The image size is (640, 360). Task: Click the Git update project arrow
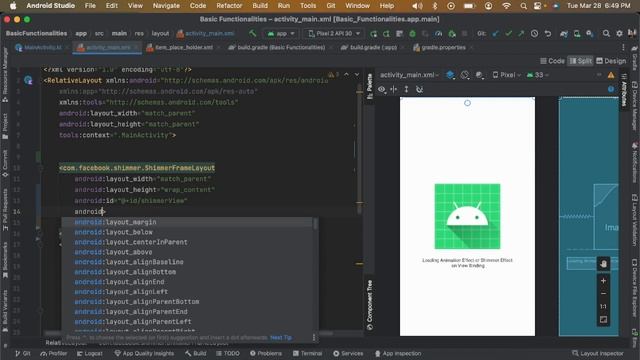(x=495, y=34)
